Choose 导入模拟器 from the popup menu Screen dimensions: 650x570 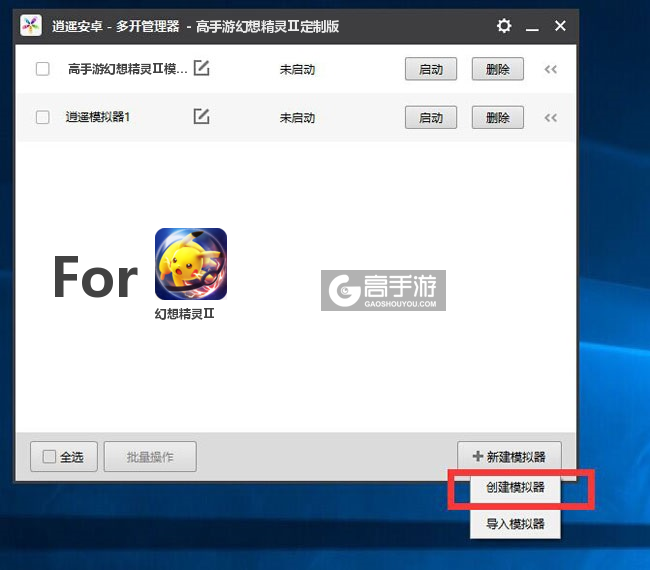pos(515,524)
